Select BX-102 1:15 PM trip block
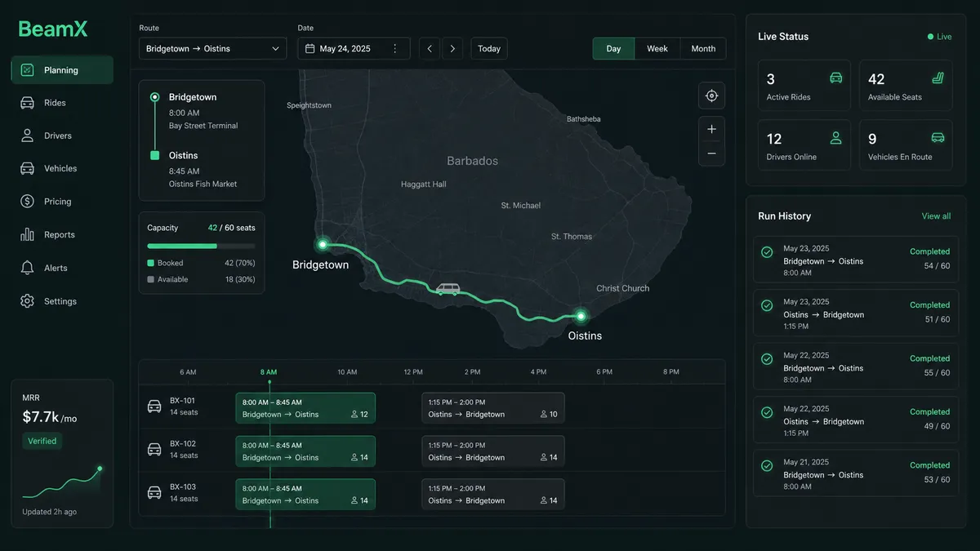 [493, 451]
